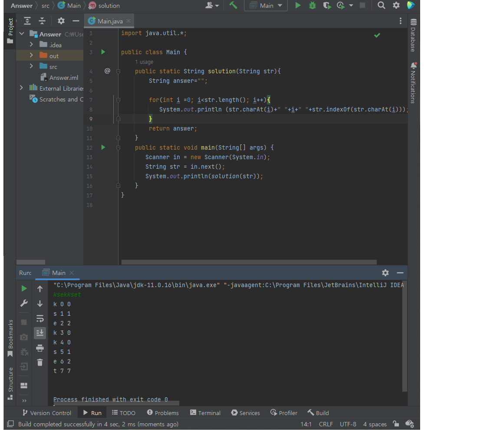Viewport: 500px width, 448px height.
Task: Open the Version Control tool tab
Action: pyautogui.click(x=47, y=412)
